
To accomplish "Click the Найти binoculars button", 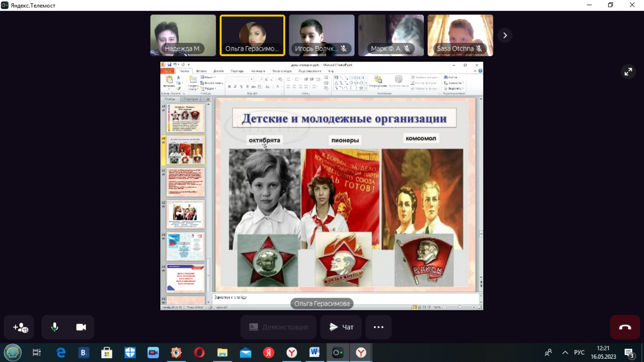I will point(450,77).
